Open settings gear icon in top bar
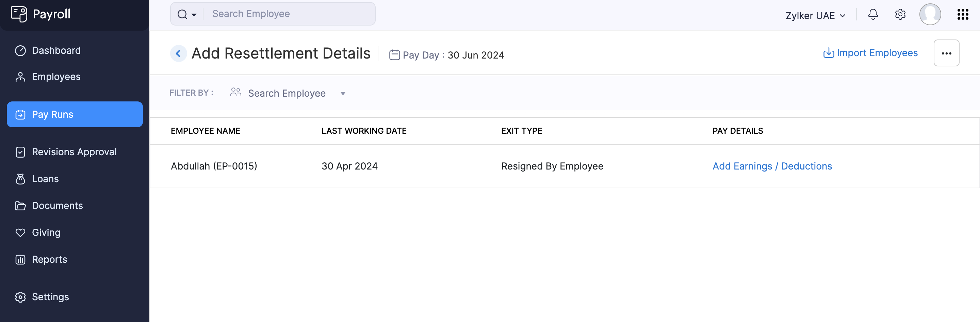Image resolution: width=980 pixels, height=322 pixels. [x=900, y=14]
